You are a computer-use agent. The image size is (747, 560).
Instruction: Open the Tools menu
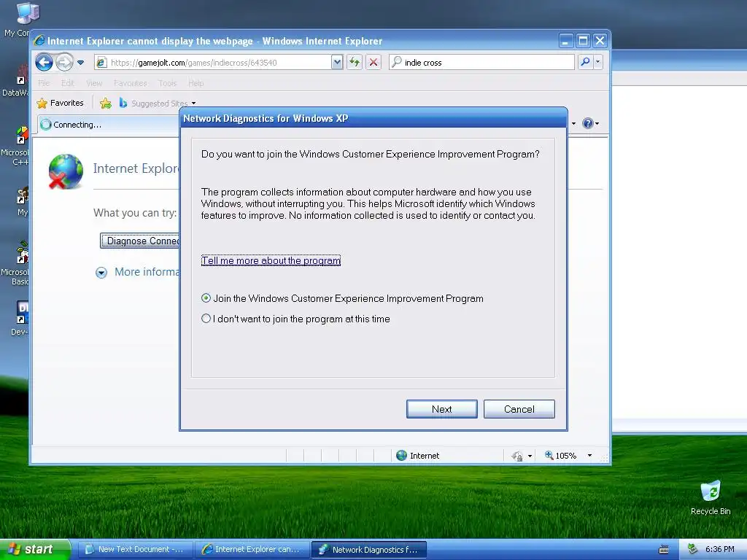click(168, 83)
